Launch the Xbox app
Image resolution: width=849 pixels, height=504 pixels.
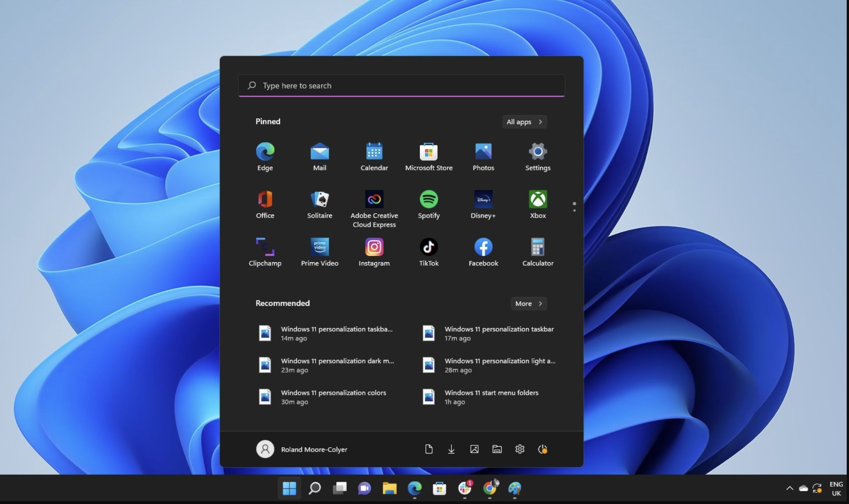click(538, 205)
